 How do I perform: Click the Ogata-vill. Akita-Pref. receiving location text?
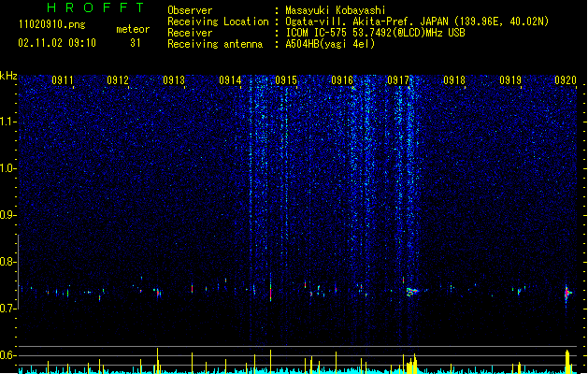(417, 22)
